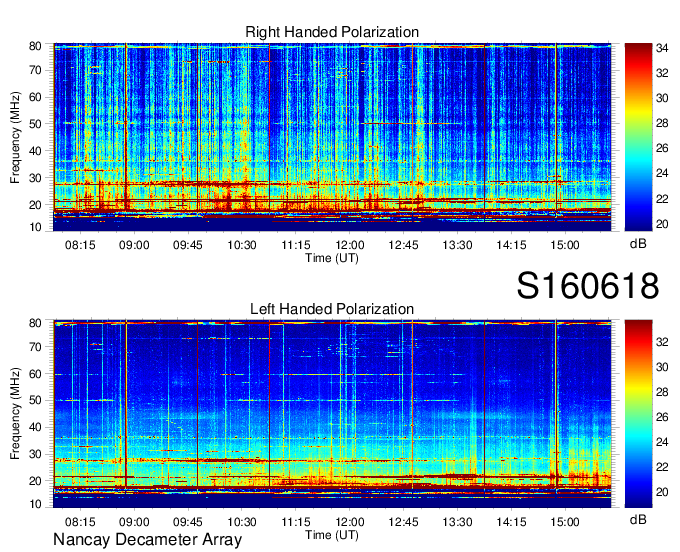The width and height of the screenshot is (680, 552).
Task: Click the 13:30 tick on Right Handed plot
Action: click(457, 245)
